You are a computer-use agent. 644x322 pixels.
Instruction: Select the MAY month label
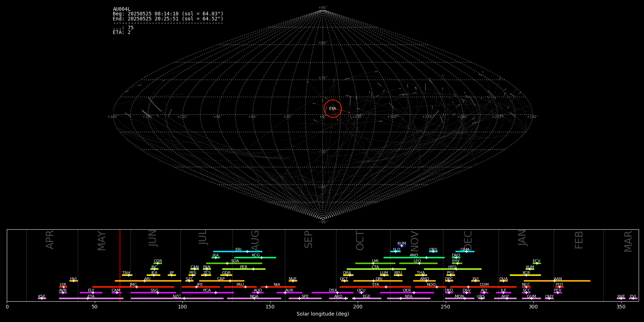point(102,240)
